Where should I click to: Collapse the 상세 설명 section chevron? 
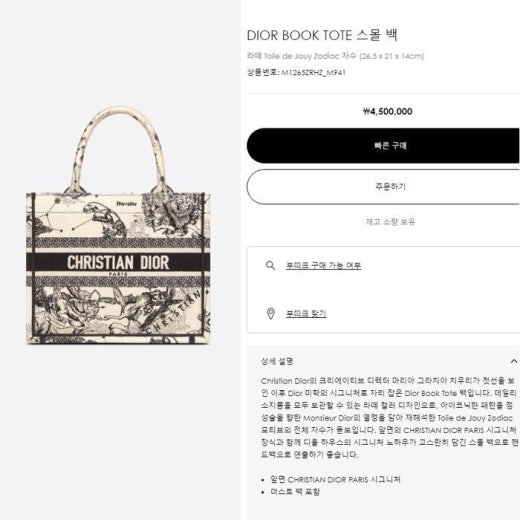point(514,361)
